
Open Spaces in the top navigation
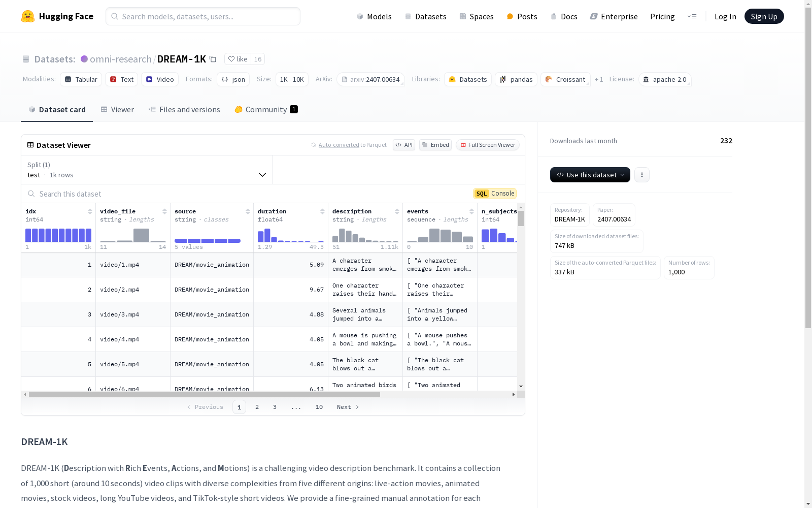pyautogui.click(x=477, y=16)
